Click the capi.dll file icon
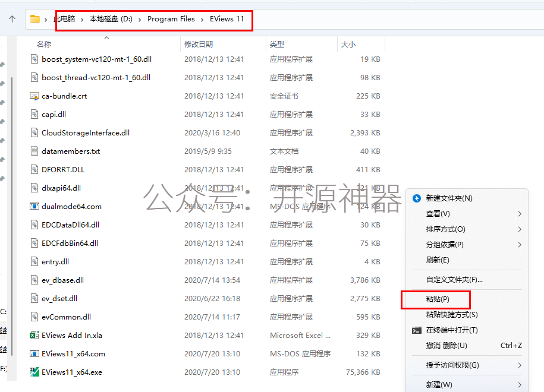This screenshot has height=392, width=544. point(34,114)
